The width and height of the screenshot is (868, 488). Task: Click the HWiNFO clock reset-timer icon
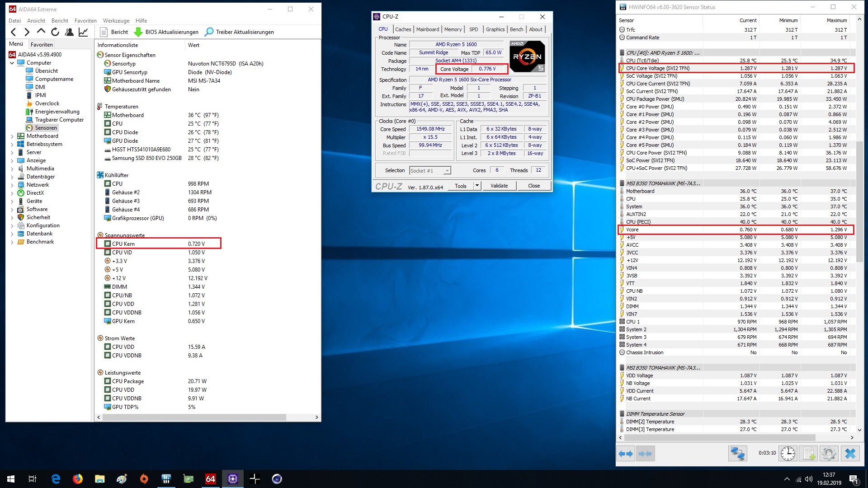[788, 453]
